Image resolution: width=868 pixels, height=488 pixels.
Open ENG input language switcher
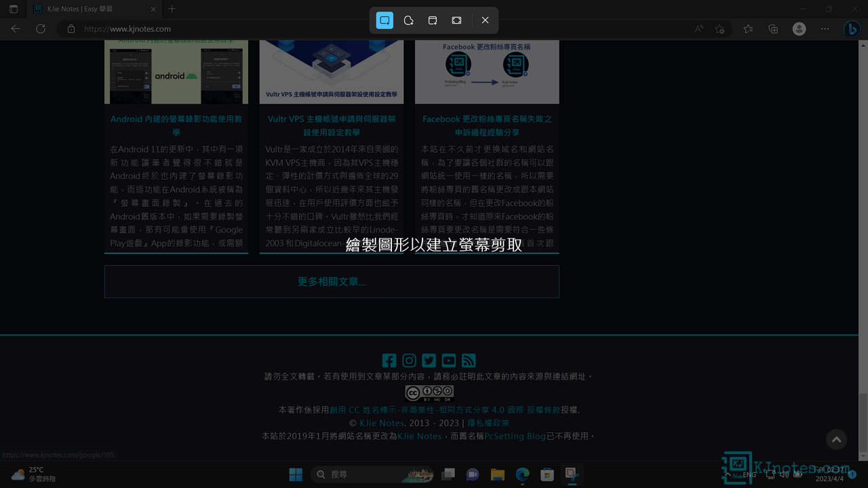coord(749,474)
